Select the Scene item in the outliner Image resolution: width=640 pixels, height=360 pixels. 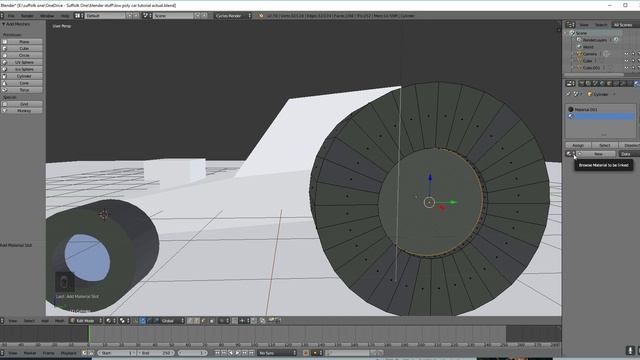[581, 33]
